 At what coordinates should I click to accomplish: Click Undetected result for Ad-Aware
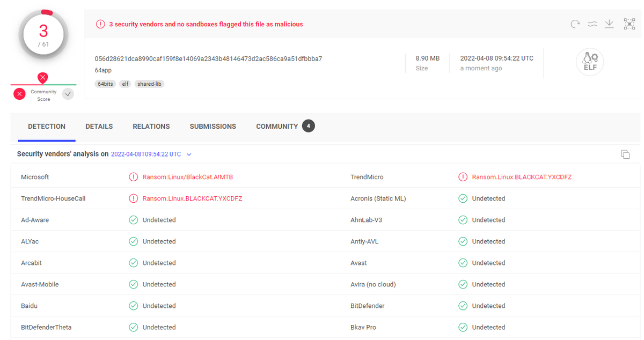pos(159,220)
